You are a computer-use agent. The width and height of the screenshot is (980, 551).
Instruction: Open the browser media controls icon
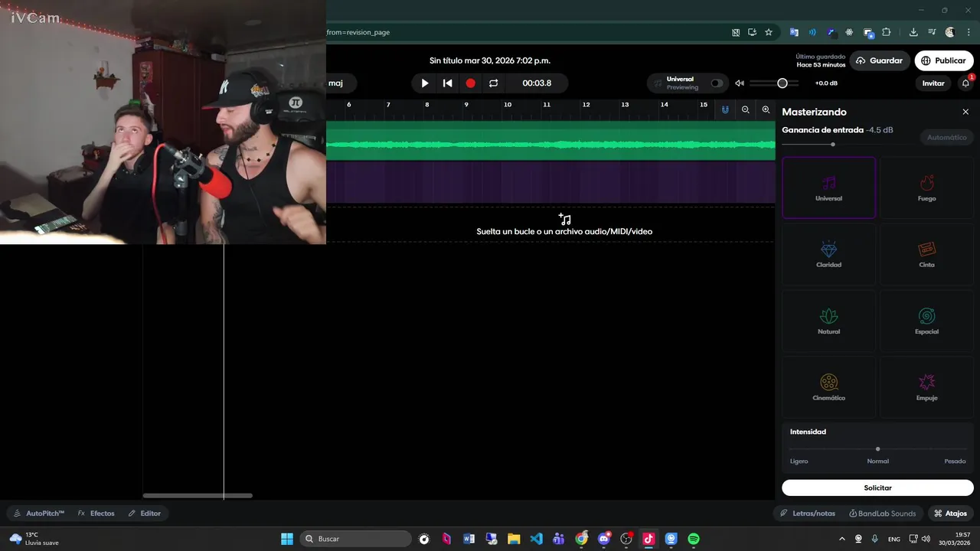(x=932, y=32)
